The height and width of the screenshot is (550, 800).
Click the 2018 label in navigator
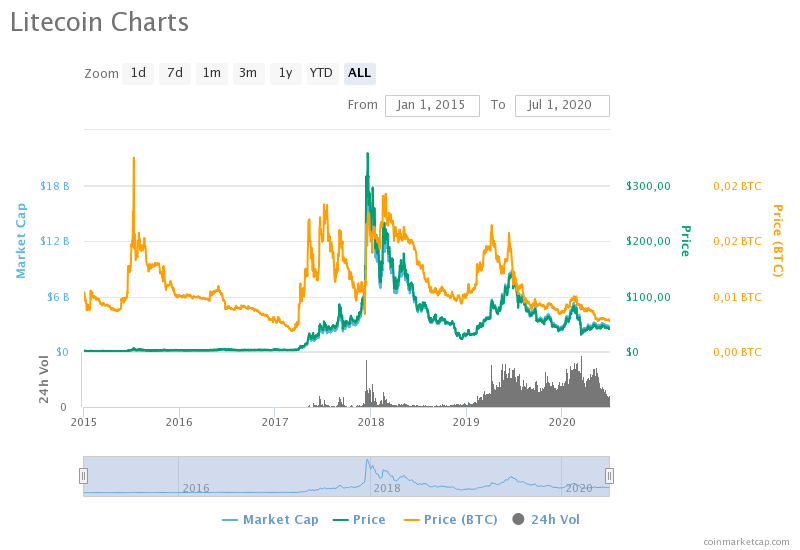[x=387, y=488]
